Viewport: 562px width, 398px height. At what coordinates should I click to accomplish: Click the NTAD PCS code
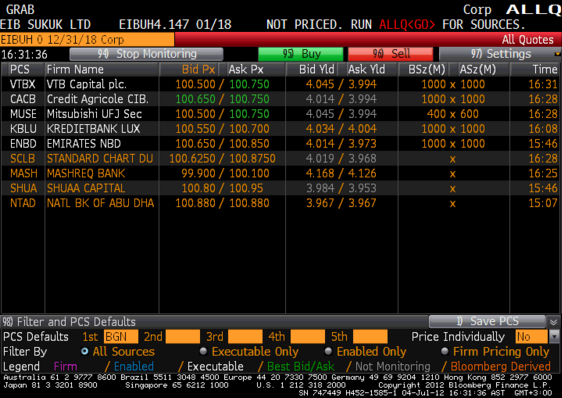tap(23, 203)
